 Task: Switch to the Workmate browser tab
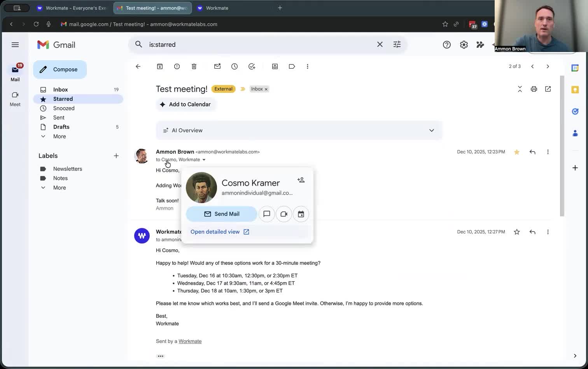click(217, 8)
